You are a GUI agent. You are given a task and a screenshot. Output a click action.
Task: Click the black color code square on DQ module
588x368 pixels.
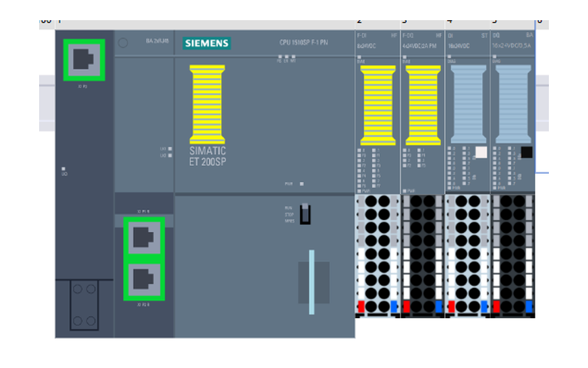(527, 152)
